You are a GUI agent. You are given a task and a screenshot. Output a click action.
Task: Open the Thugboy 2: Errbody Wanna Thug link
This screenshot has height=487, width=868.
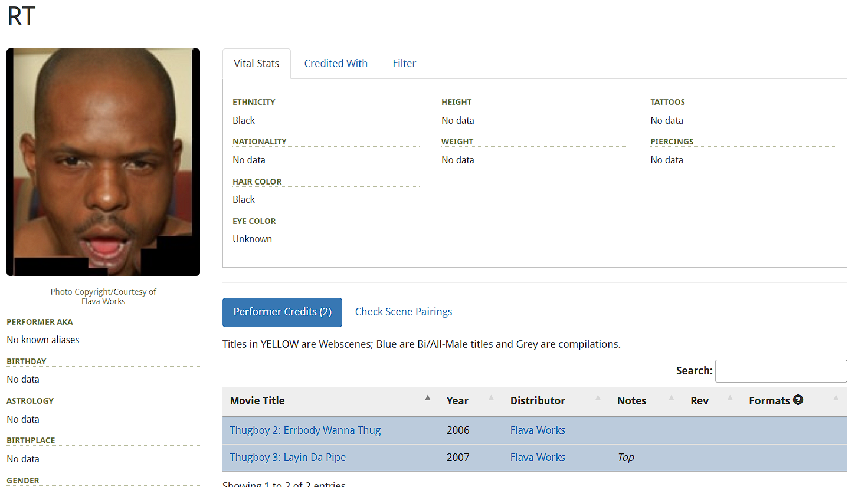point(305,430)
